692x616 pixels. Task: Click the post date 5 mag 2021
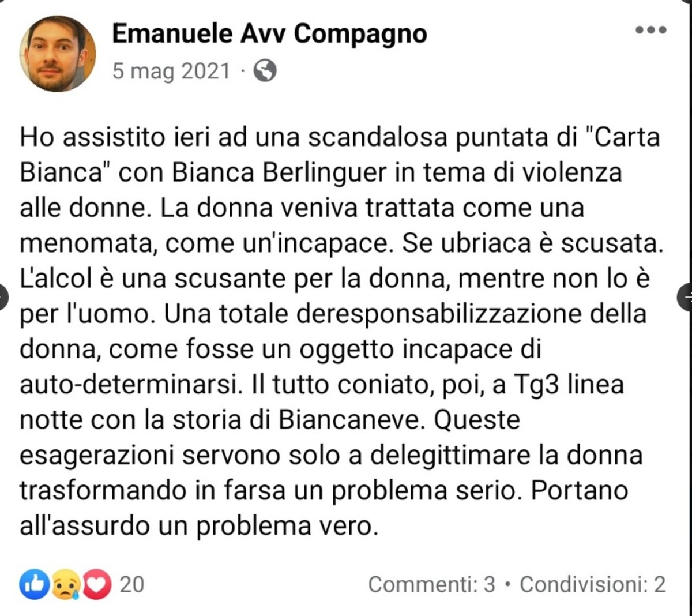tap(171, 71)
